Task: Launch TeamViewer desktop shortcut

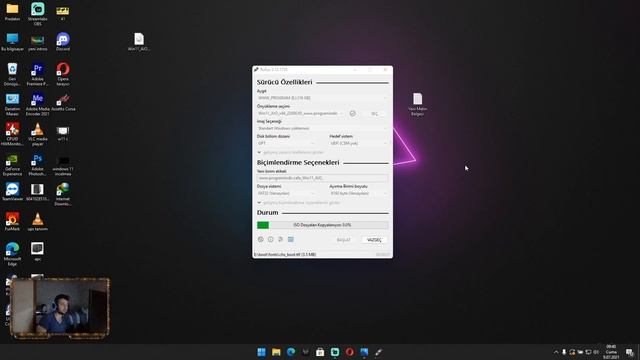Action: click(12, 192)
